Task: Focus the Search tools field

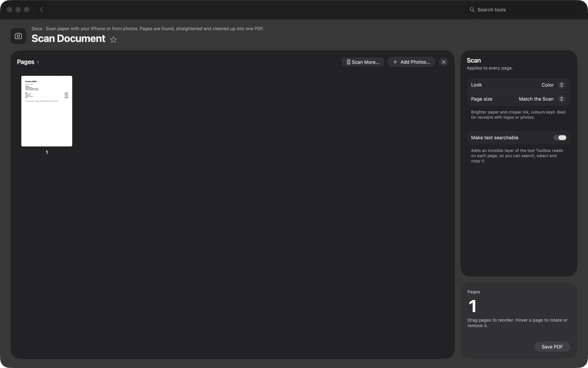Action: (522, 10)
